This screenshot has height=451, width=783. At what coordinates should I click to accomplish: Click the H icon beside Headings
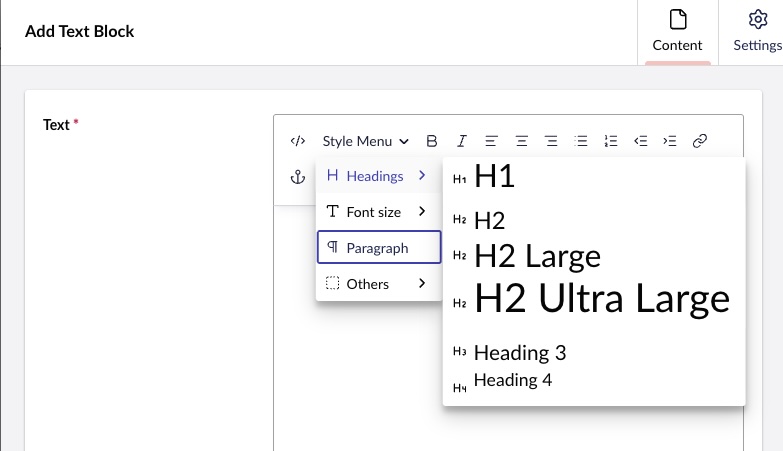[x=333, y=175]
